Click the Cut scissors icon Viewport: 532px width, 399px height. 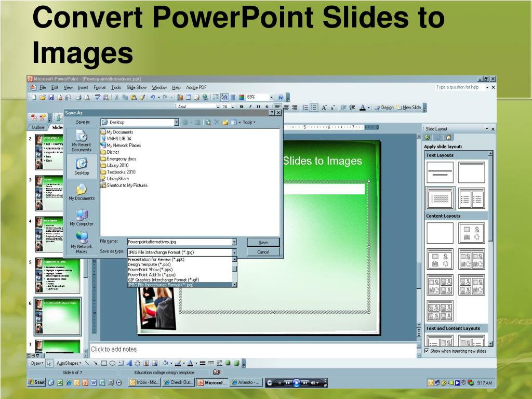coord(116,97)
